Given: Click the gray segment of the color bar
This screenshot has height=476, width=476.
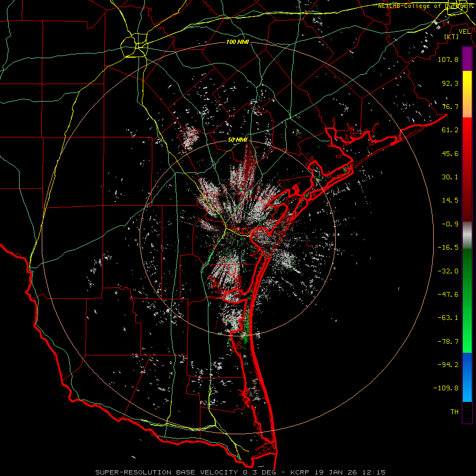Looking at the screenshot, I should (x=467, y=235).
